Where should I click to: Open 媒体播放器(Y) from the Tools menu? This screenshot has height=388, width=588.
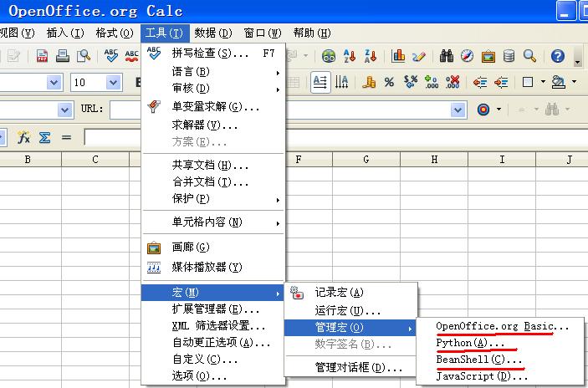click(213, 268)
